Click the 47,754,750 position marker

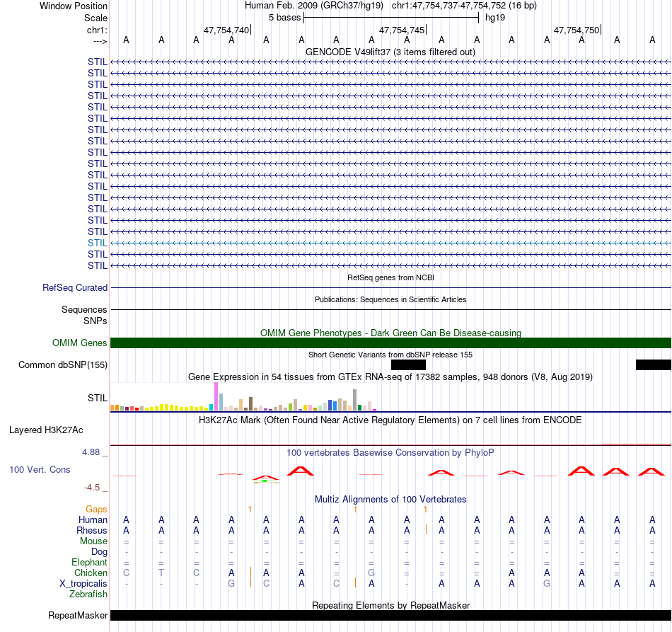577,30
